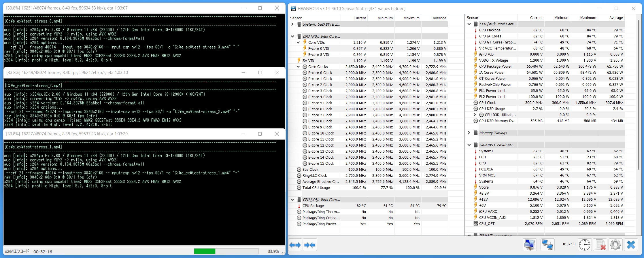The height and width of the screenshot is (258, 644).
Task: Click the collapse sensor panels arrows button
Action: [310, 245]
